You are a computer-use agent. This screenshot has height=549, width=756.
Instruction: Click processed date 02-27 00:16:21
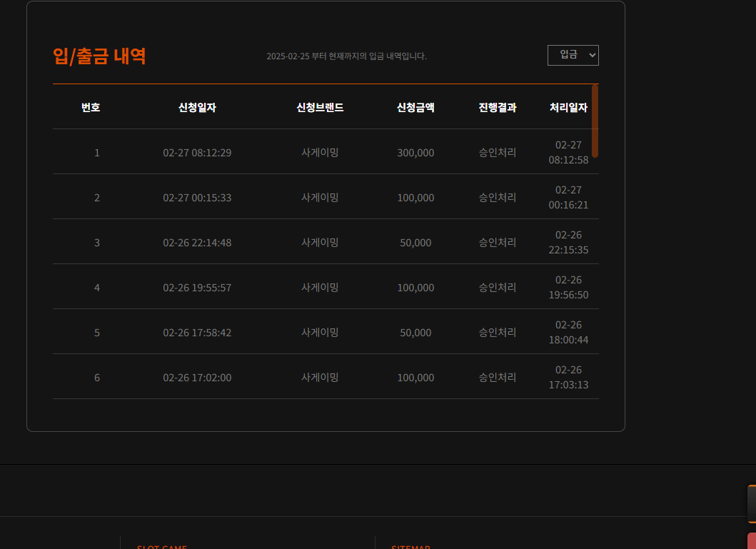click(x=568, y=197)
